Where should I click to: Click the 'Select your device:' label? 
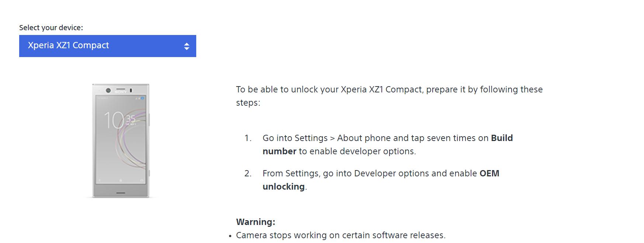coord(51,28)
